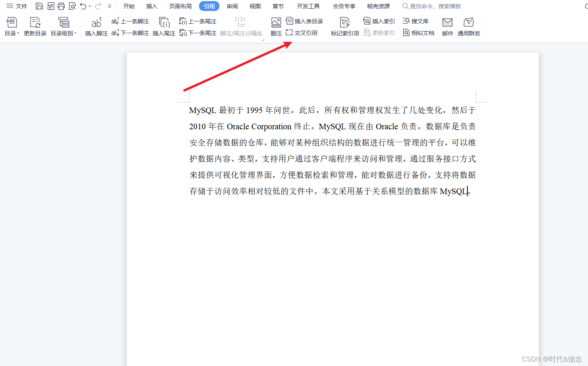
Task: Expand the Undo history dropdown arrow
Action: tap(90, 6)
